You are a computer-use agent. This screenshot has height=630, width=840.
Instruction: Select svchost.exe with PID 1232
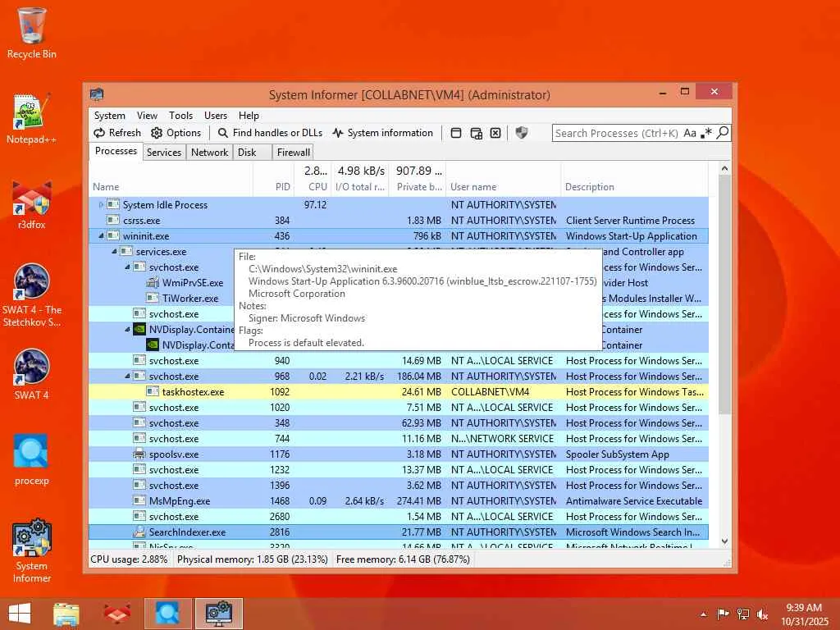(x=399, y=470)
